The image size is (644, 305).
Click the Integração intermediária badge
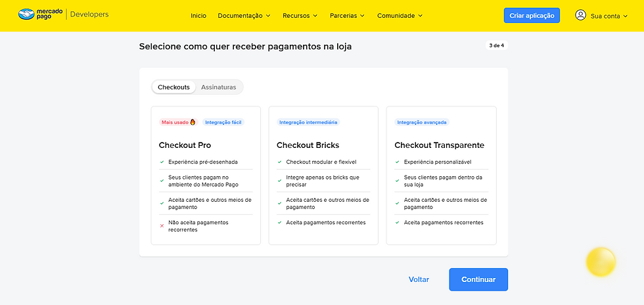[x=308, y=122]
